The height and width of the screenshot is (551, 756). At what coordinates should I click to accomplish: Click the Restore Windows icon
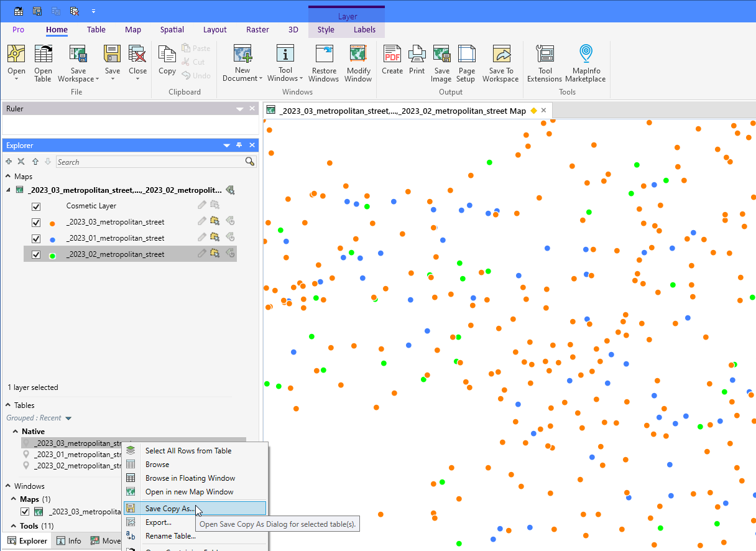(323, 62)
